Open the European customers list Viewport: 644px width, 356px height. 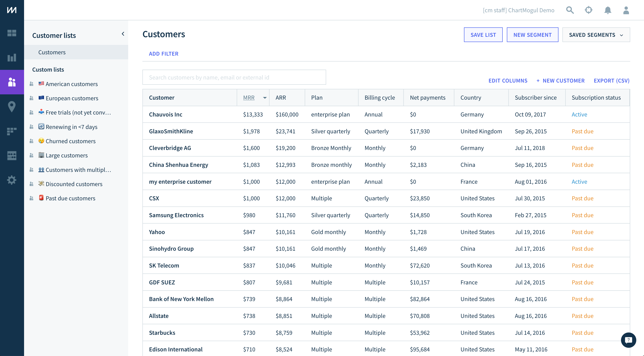(72, 98)
